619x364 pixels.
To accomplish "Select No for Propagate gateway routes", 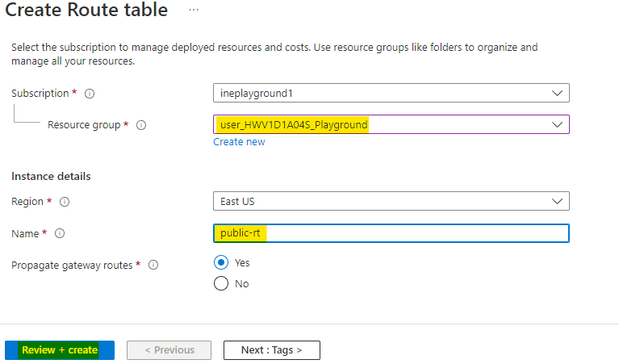I will tap(220, 284).
